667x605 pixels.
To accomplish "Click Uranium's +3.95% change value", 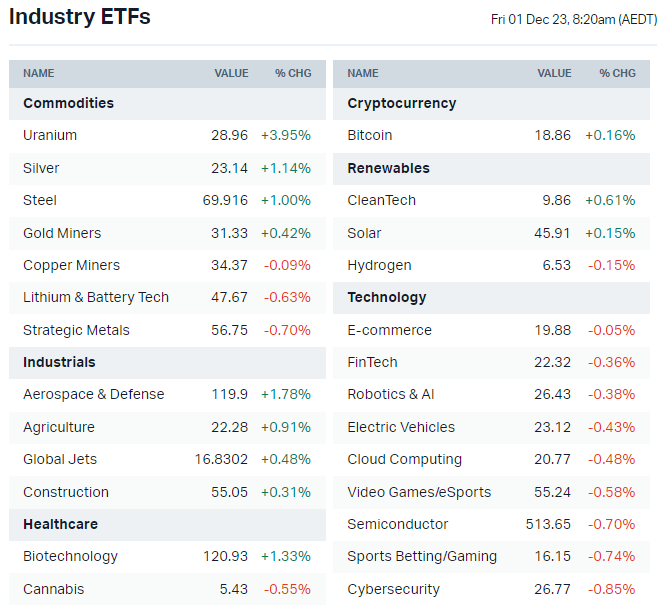I will (x=285, y=135).
